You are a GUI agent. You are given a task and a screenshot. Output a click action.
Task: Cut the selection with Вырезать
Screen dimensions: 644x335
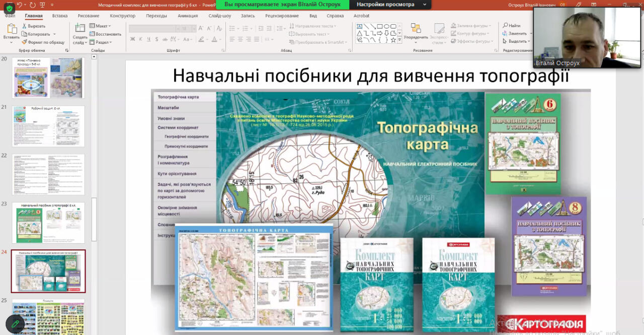(33, 26)
